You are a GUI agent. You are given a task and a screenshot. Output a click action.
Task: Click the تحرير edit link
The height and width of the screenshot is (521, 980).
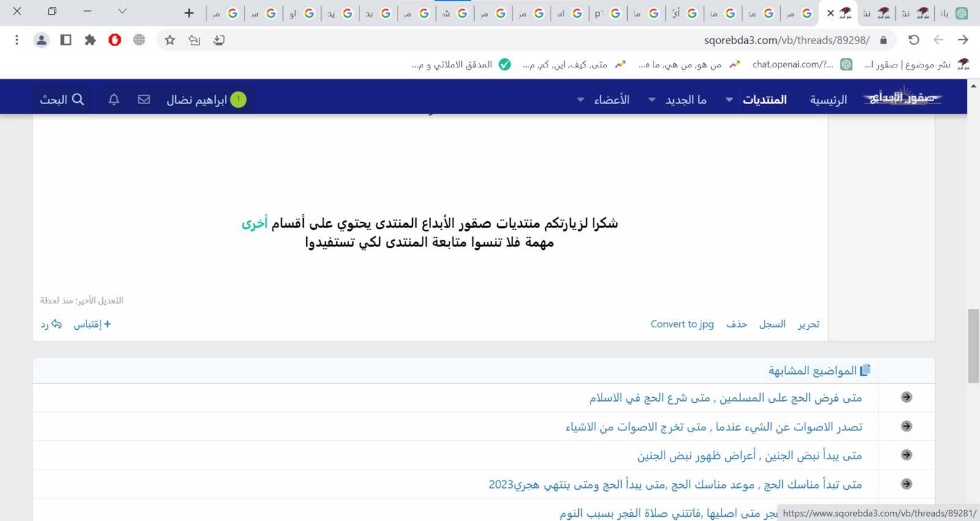[809, 324]
